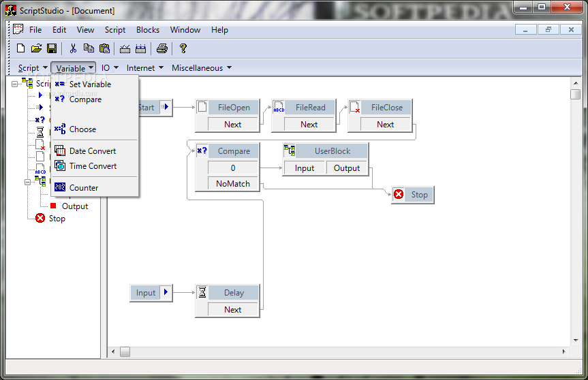Open the File menu
This screenshot has height=380, width=588.
35,30
